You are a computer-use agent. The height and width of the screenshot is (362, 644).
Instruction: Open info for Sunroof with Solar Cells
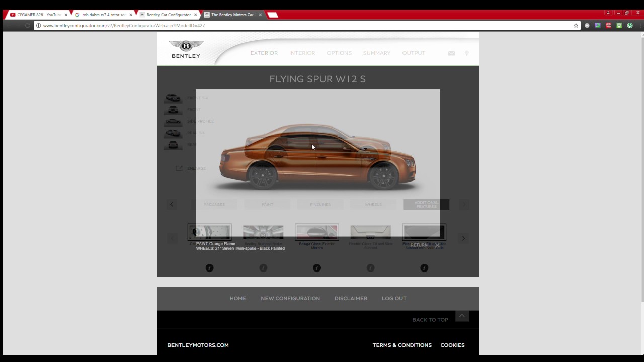pos(424,268)
